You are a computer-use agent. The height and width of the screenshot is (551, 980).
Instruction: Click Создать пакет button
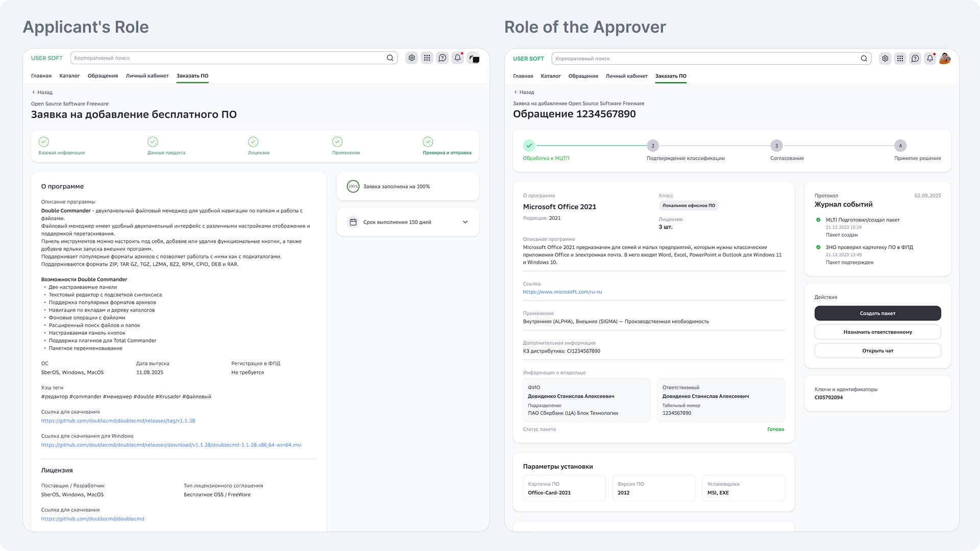pos(877,313)
